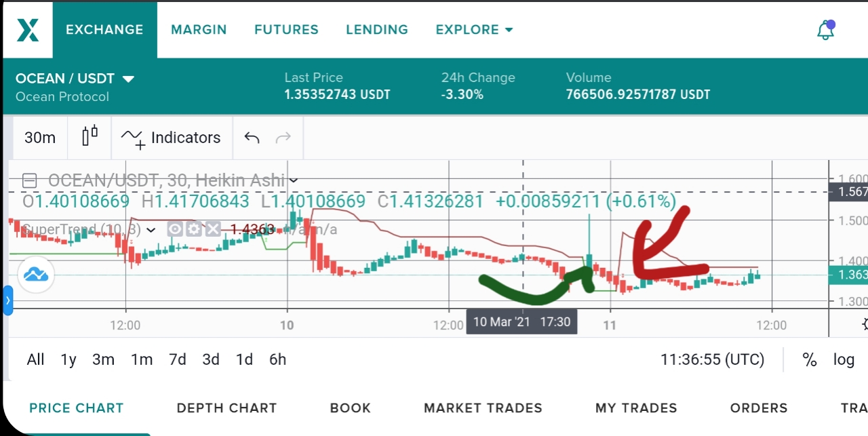Open the notifications bell
The width and height of the screenshot is (868, 436).
coord(825,30)
